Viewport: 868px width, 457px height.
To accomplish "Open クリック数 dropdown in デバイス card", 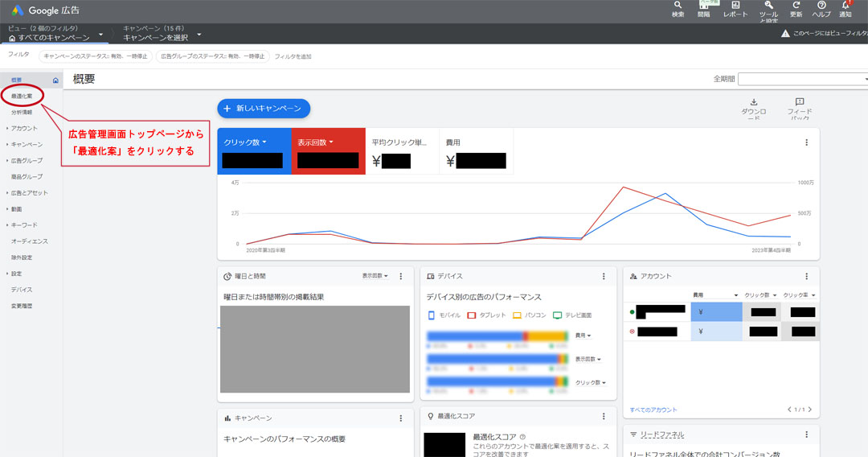I will click(590, 383).
